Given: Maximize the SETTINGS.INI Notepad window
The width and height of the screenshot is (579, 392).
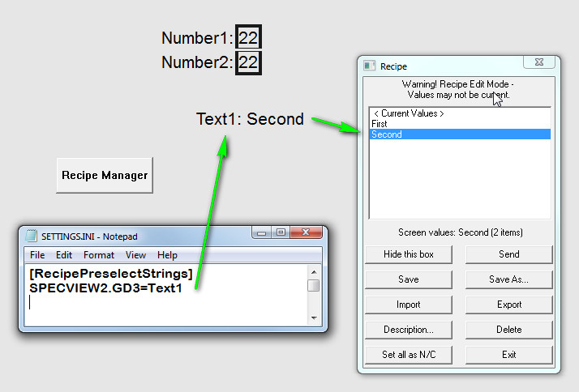Looking at the screenshot, I should pyautogui.click(x=281, y=232).
